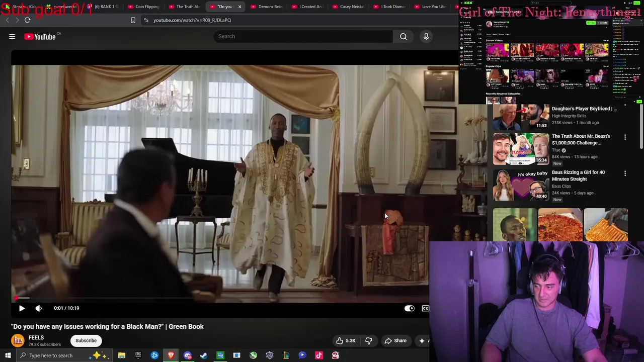Screen dimensions: 644x362
Task: Open the man's face Shorts thumbnail
Action: coord(514,225)
